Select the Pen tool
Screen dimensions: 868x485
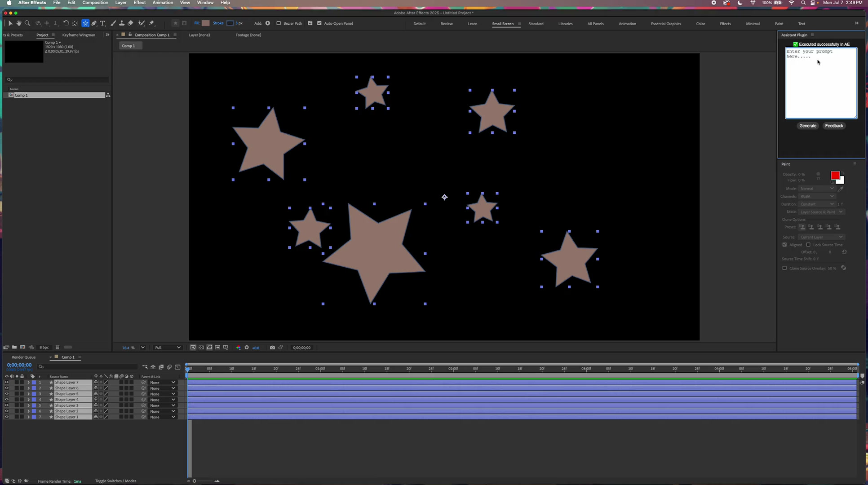[94, 23]
